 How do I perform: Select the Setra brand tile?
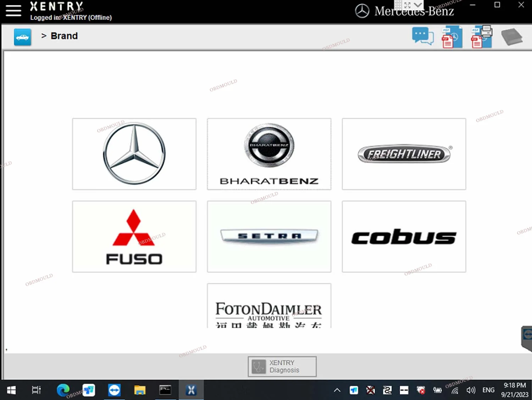[269, 236]
